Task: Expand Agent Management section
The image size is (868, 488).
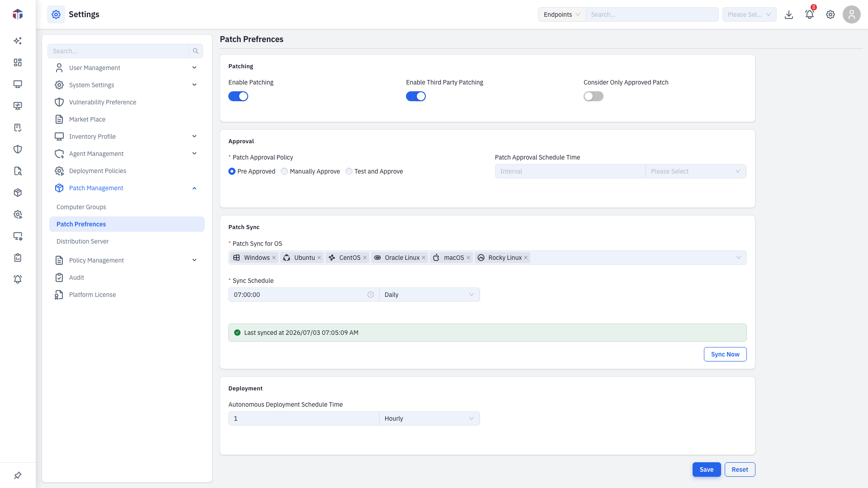Action: point(194,154)
